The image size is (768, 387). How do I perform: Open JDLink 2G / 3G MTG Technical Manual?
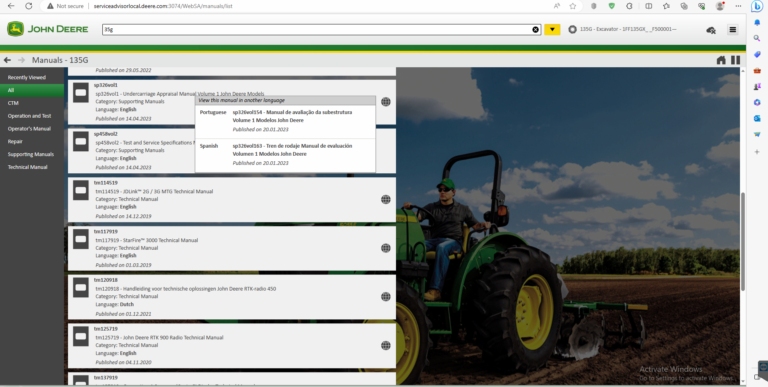(154, 192)
